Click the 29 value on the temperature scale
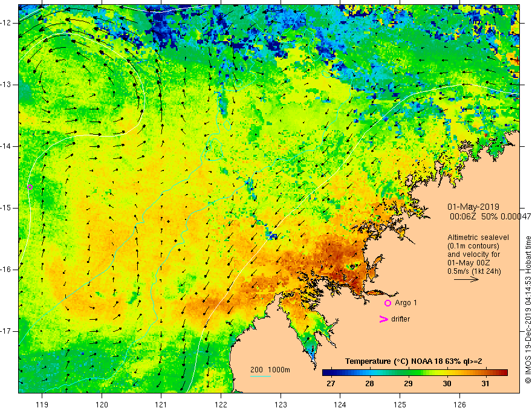The width and height of the screenshot is (532, 411). tap(408, 384)
